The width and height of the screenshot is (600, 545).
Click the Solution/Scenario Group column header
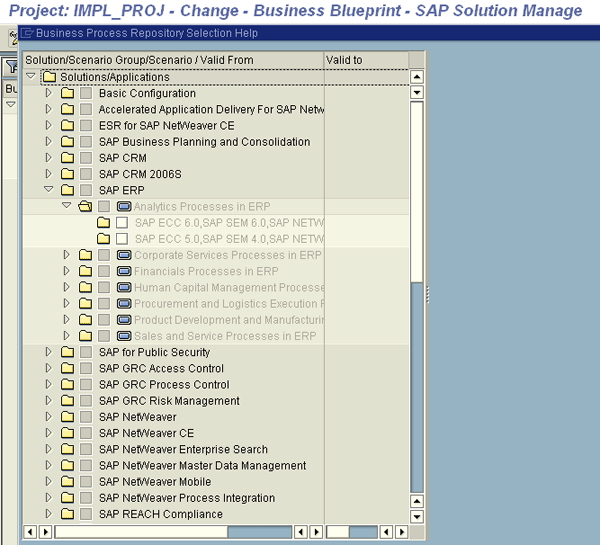coord(173,60)
